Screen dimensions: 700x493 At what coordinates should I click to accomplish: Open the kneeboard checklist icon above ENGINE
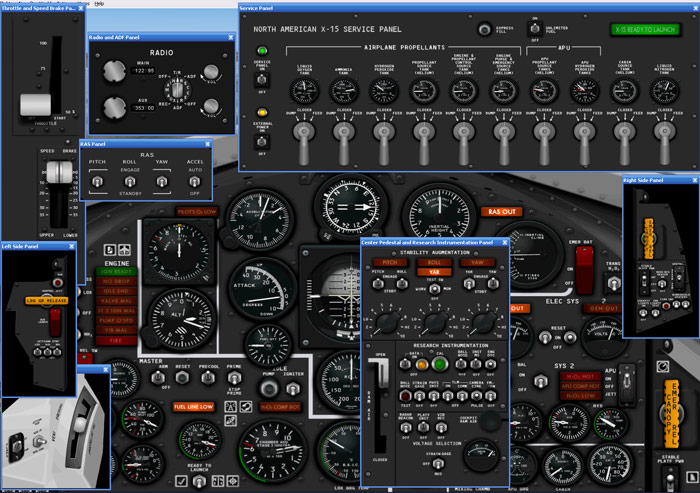(110, 250)
